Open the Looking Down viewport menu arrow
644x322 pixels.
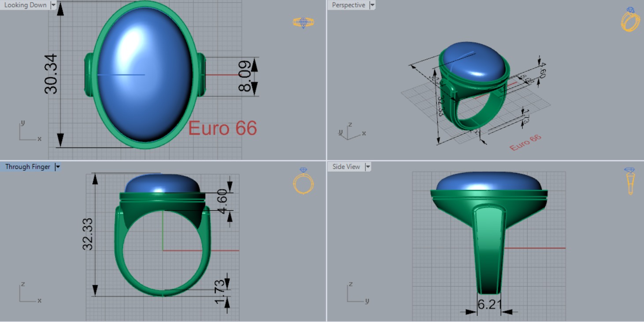click(54, 5)
